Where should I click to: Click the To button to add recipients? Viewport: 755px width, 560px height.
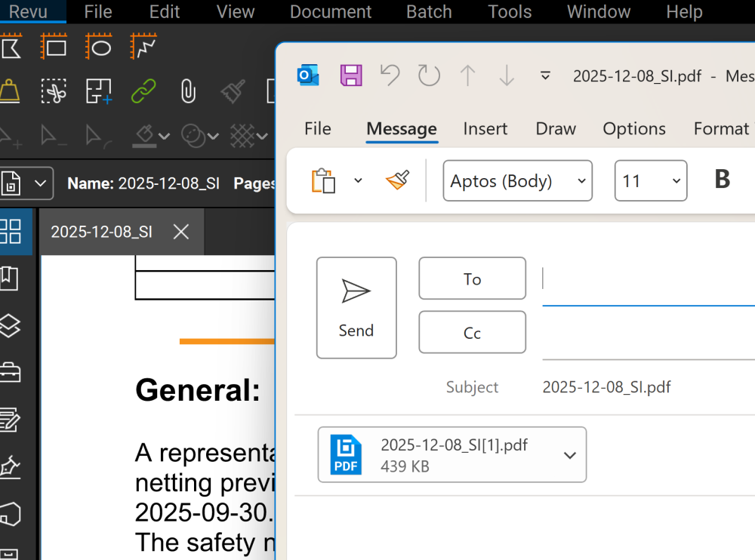pos(472,278)
